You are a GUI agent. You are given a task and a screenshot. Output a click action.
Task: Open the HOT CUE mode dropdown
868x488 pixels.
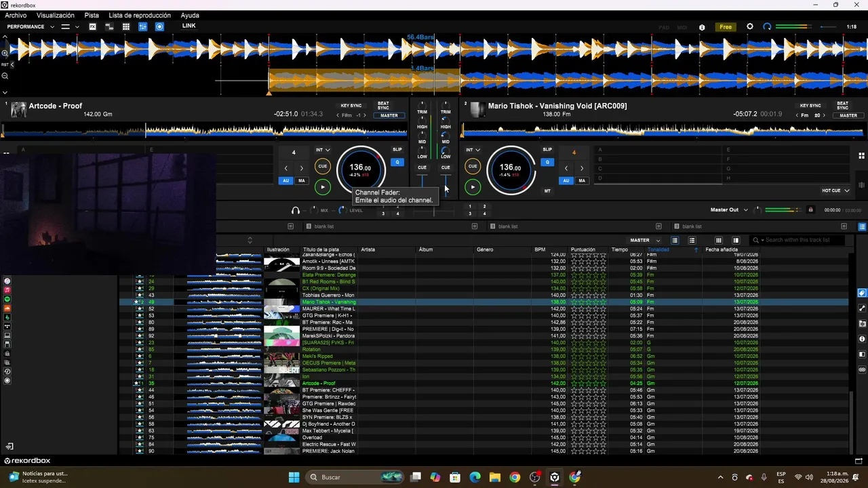(835, 190)
